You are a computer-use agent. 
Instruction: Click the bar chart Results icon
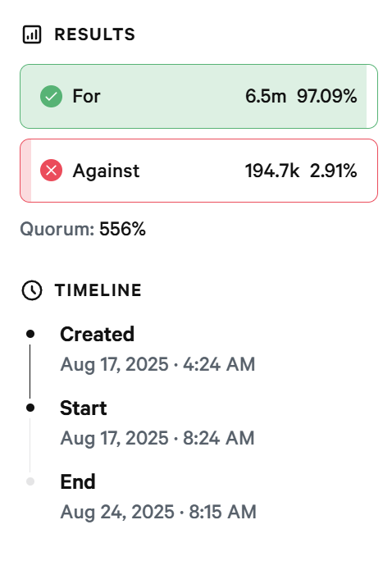32,34
